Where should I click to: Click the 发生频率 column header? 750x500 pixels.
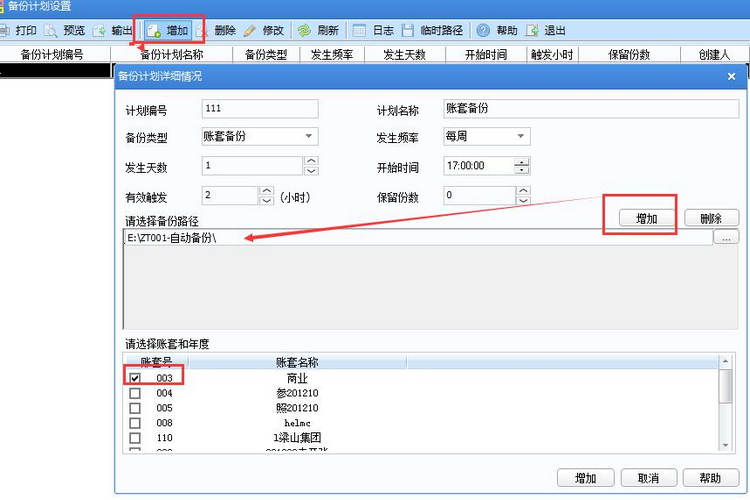(x=332, y=55)
